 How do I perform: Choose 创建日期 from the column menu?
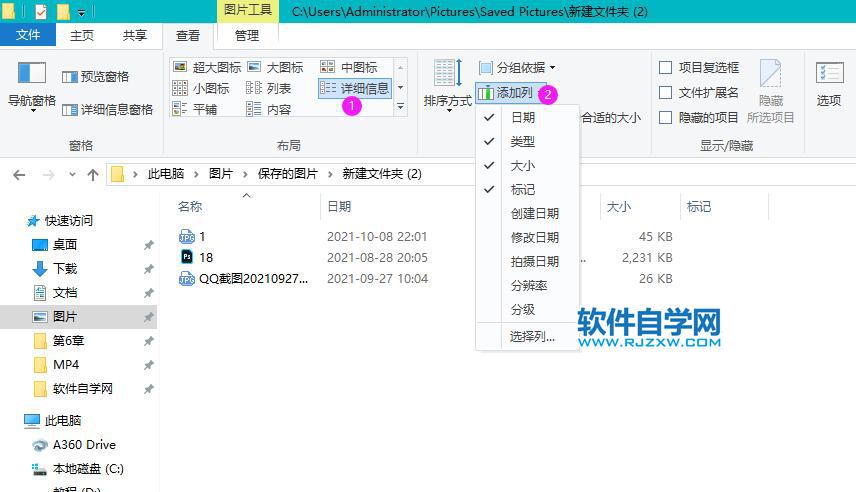coord(534,213)
